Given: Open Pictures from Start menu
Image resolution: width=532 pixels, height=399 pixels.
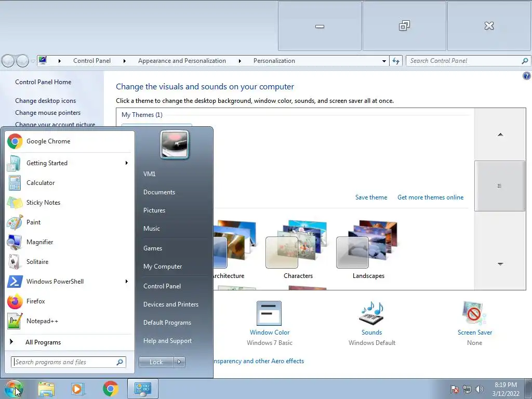Looking at the screenshot, I should [154, 210].
